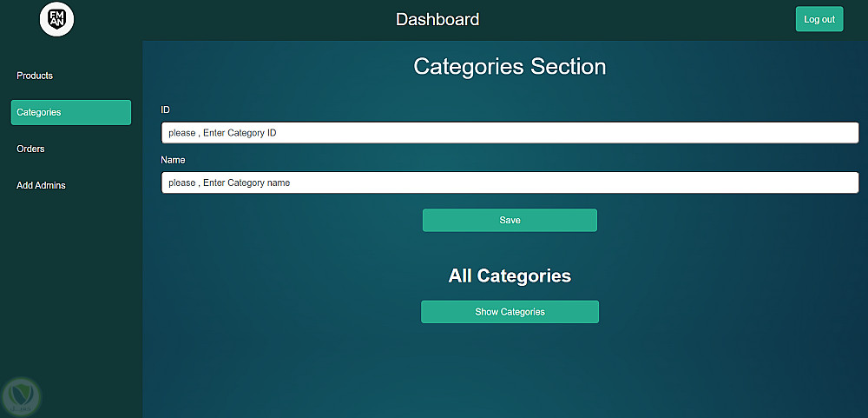Select Categories in the sidebar

click(71, 112)
